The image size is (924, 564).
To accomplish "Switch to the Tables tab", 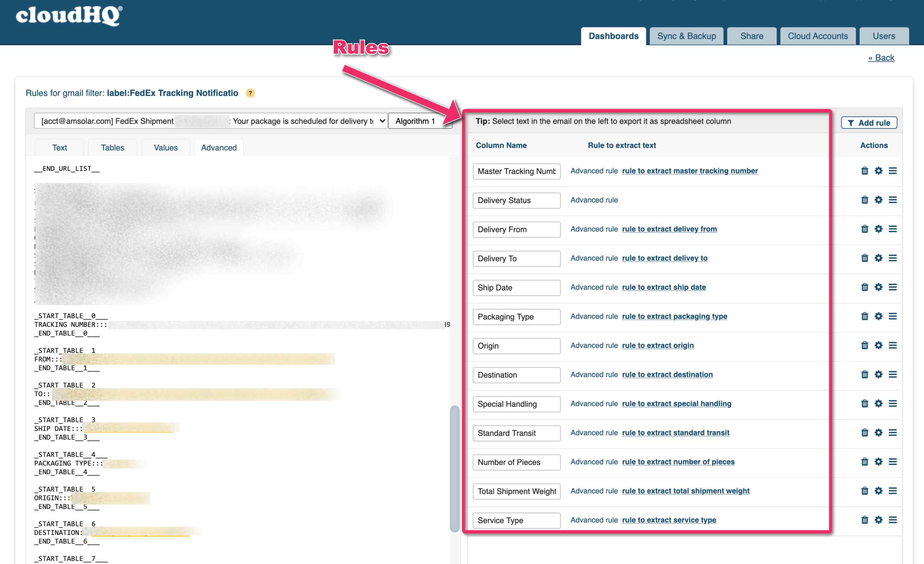I will (x=113, y=147).
